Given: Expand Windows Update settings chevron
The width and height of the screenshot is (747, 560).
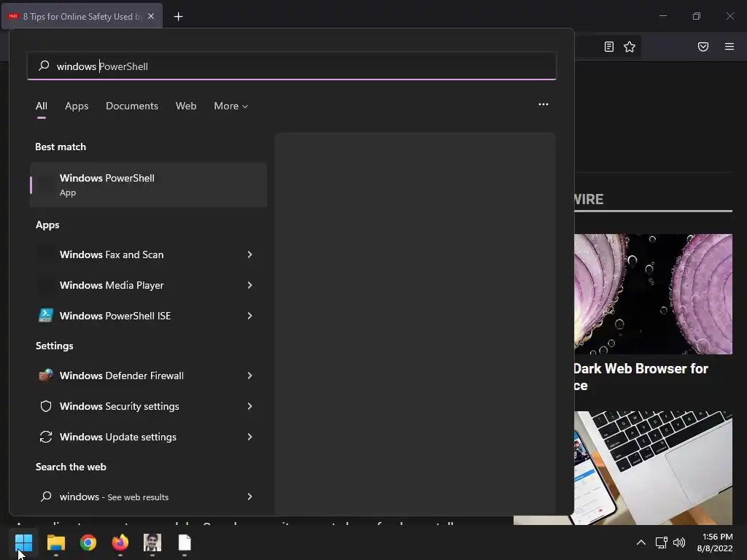Looking at the screenshot, I should [x=249, y=437].
